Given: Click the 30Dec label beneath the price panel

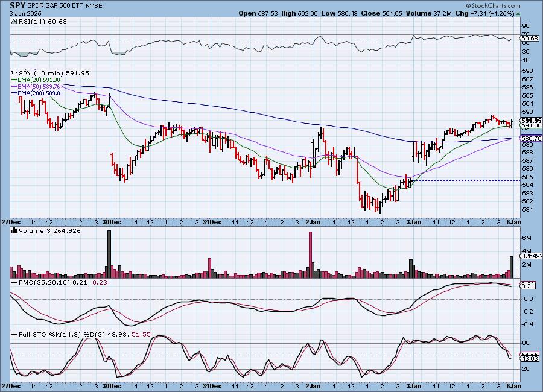Looking at the screenshot, I should pyautogui.click(x=112, y=222).
